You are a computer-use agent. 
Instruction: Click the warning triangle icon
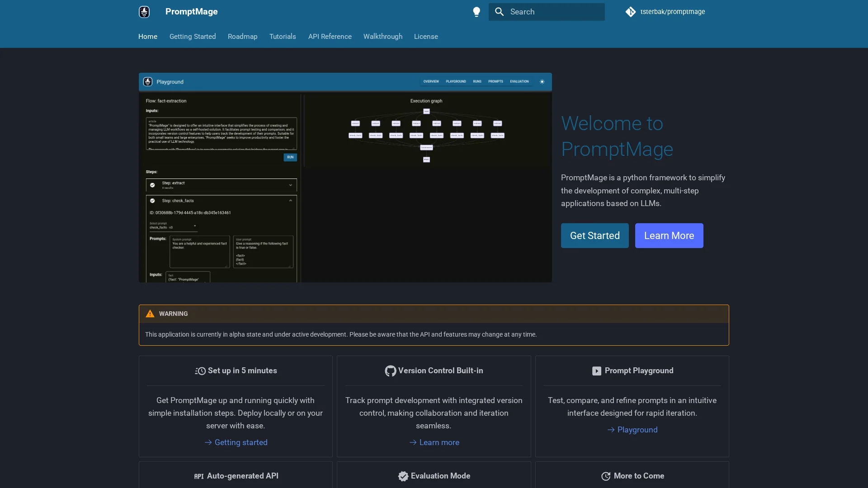click(x=150, y=314)
